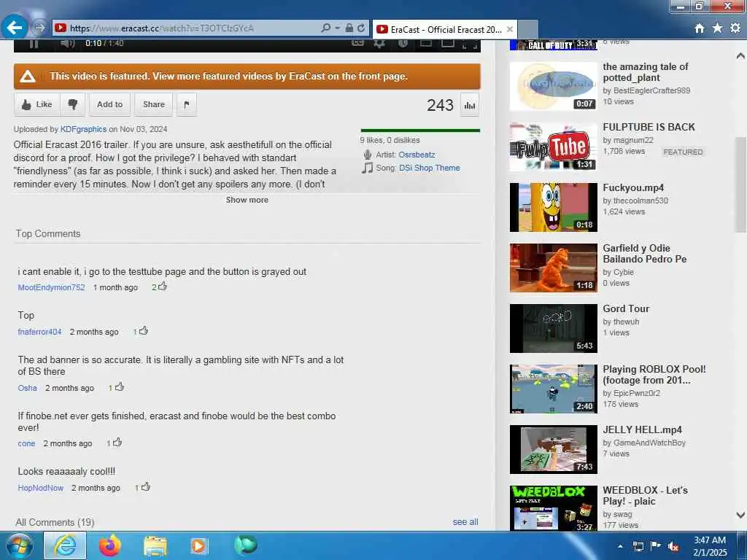
Task: Switch the player to large size view
Action: 448,43
